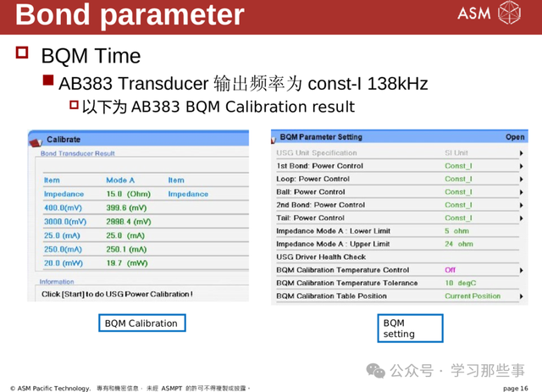
Task: Expand BQM Calibration Table Position arrow
Action: point(521,296)
